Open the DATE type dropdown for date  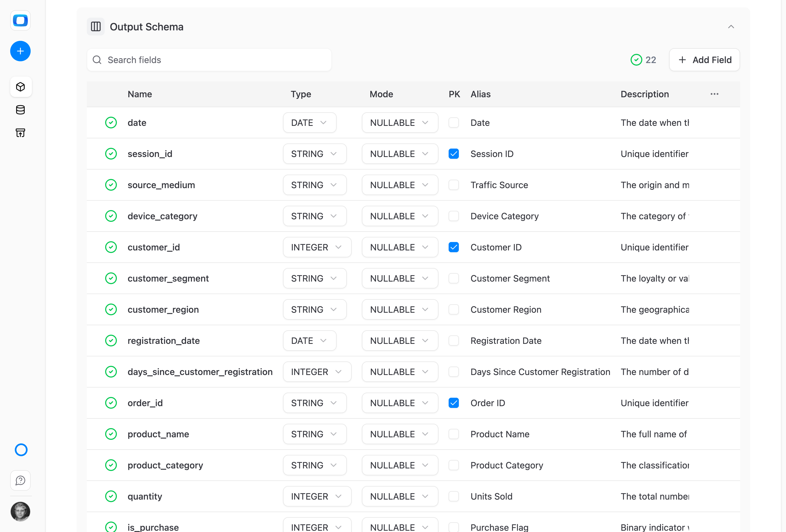click(310, 123)
